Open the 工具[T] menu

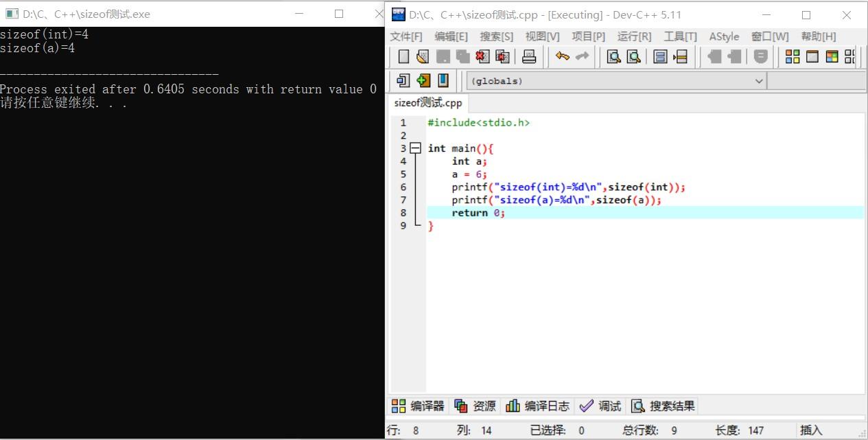pyautogui.click(x=680, y=36)
